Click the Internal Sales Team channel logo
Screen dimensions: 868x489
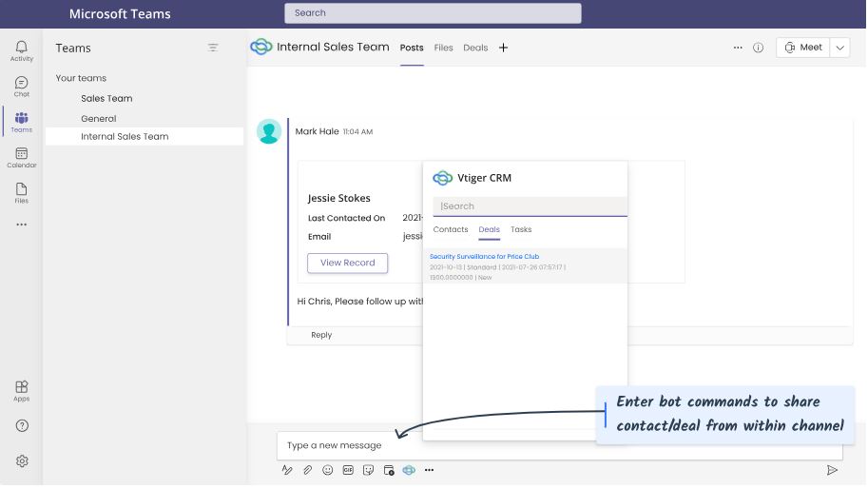261,47
